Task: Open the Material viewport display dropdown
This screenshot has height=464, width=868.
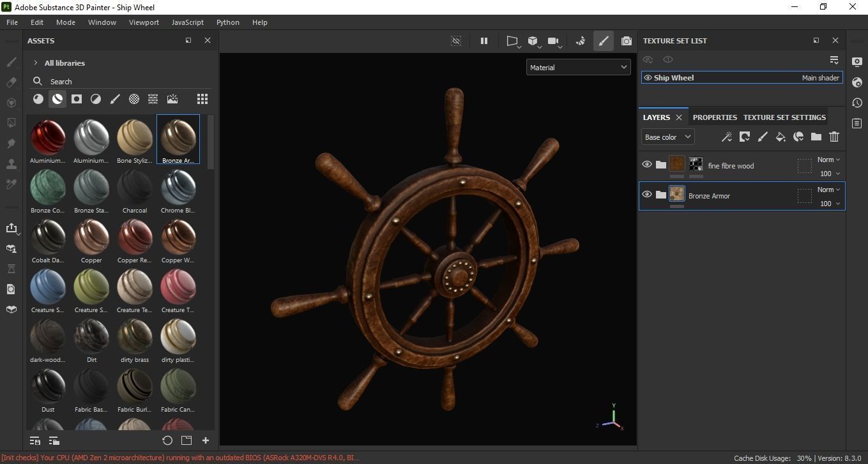Action: [579, 67]
